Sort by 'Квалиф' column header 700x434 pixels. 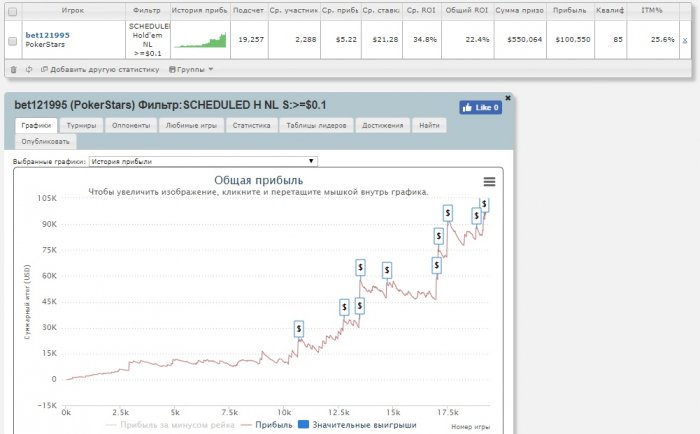pyautogui.click(x=610, y=10)
